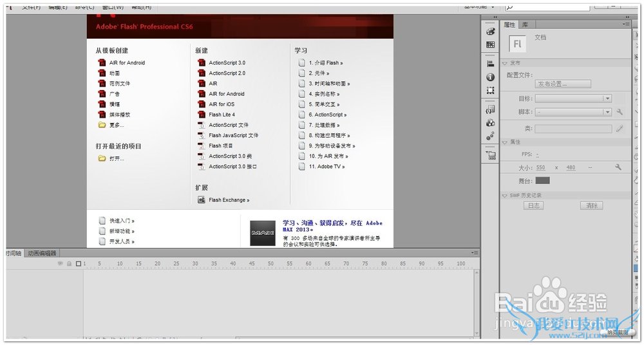Toggle the timeline eye visibility column icon
Viewport: 644px width, 345px height.
point(61,264)
